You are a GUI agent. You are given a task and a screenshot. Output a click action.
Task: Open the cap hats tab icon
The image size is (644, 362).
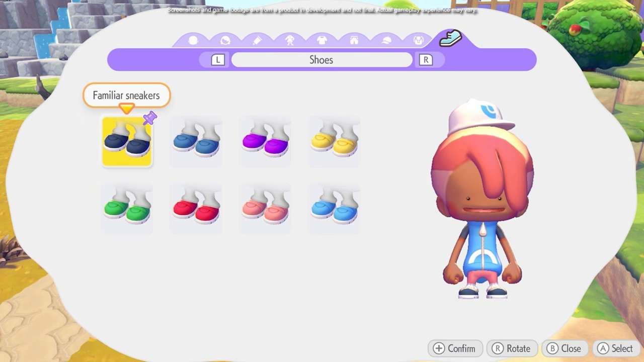[386, 41]
